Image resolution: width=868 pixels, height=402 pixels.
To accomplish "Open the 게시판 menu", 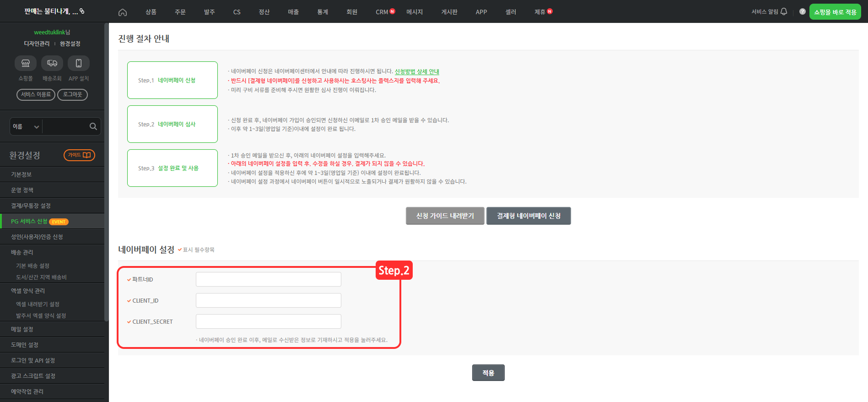I will [x=449, y=12].
